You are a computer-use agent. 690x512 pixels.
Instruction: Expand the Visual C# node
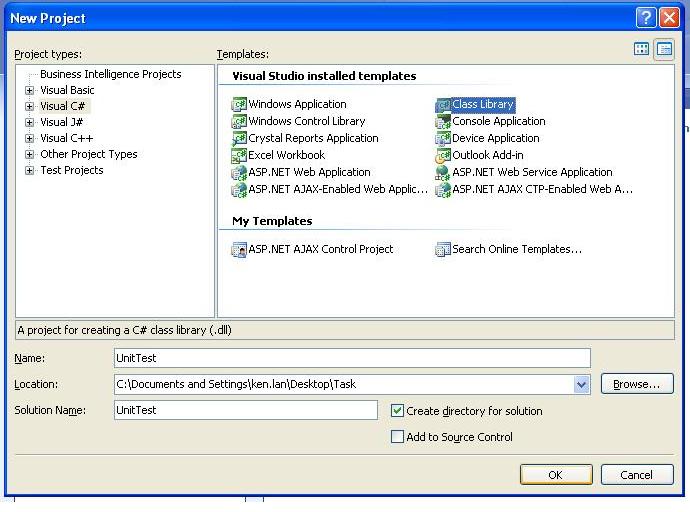click(x=29, y=106)
